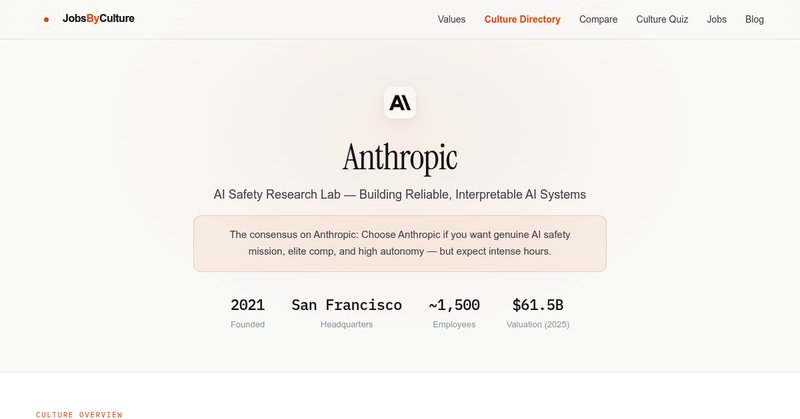Click the Anthropic company heading
This screenshot has width=800, height=419.
tap(400, 157)
